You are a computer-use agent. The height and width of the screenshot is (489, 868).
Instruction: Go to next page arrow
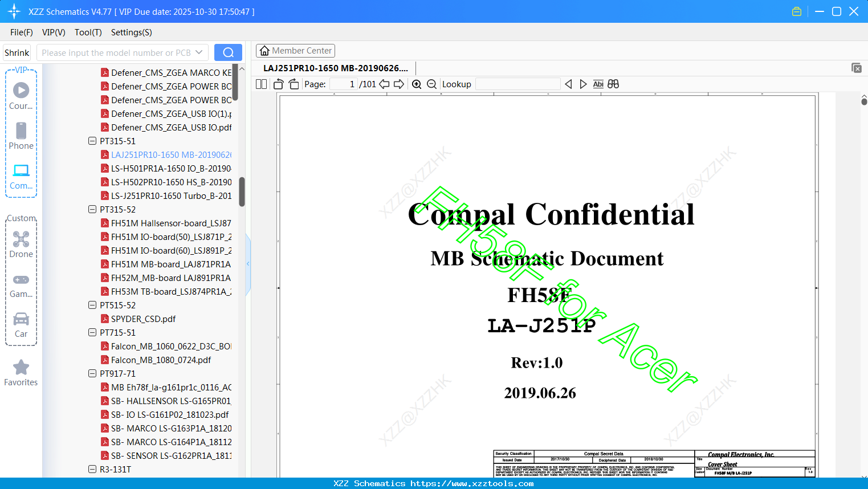tap(399, 84)
